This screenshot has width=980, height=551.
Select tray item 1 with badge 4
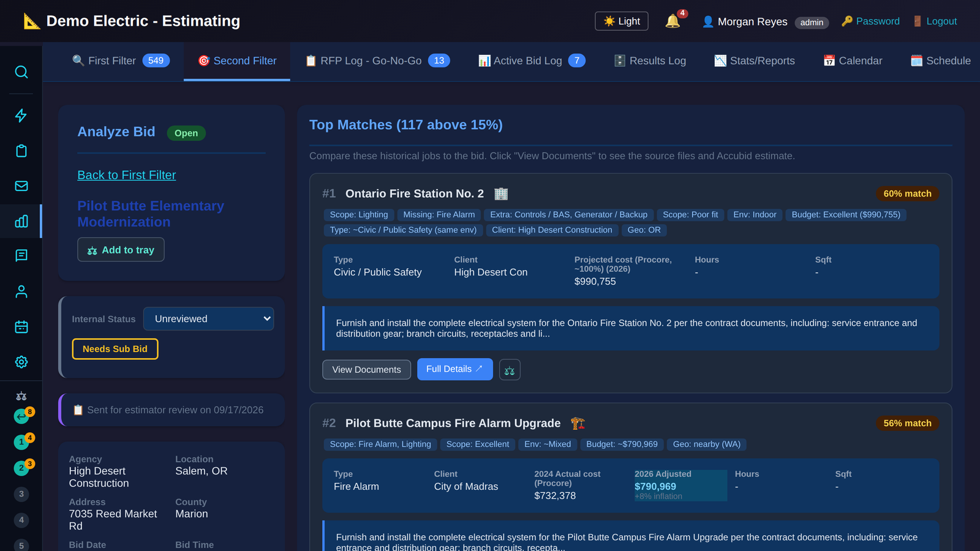click(21, 442)
